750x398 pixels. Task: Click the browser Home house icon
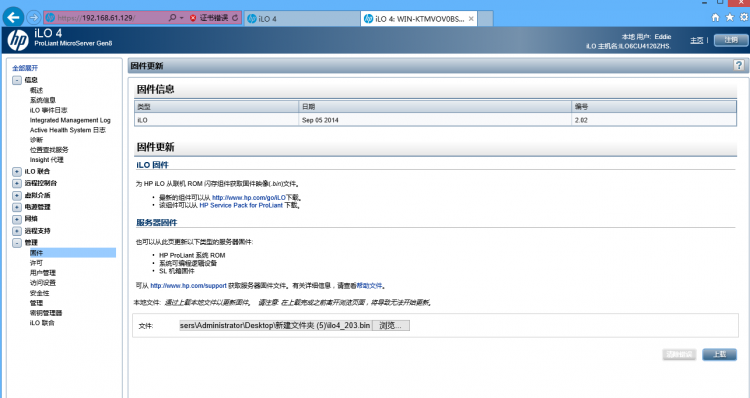716,17
